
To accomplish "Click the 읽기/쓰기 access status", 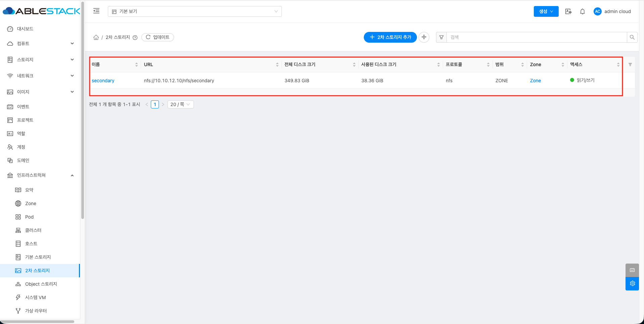I will coord(582,80).
